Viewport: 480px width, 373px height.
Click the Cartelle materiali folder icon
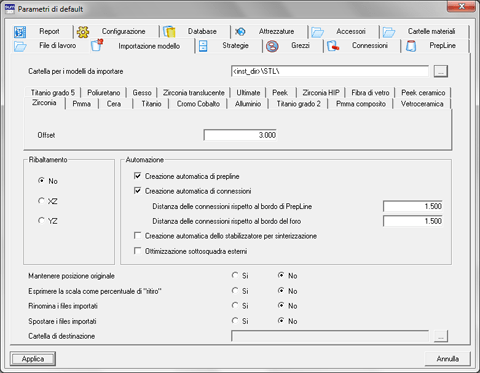[389, 32]
